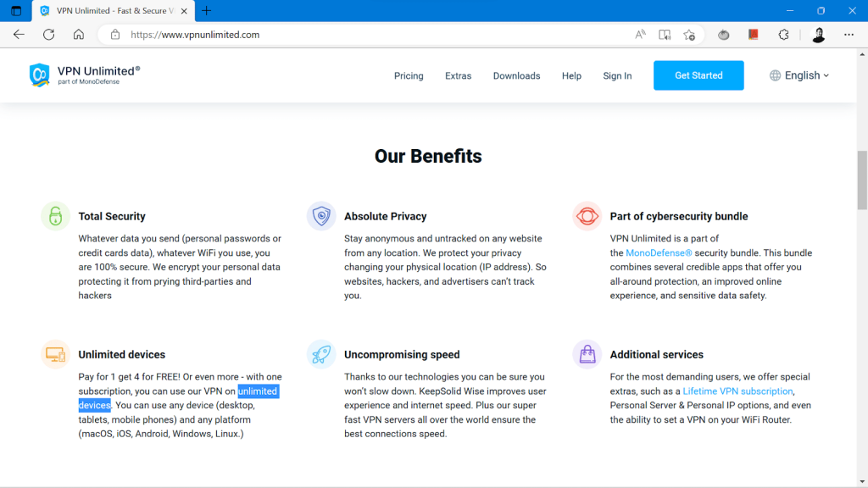This screenshot has height=488, width=868.
Task: Click the Absolute Privacy shield icon
Action: pos(321,216)
